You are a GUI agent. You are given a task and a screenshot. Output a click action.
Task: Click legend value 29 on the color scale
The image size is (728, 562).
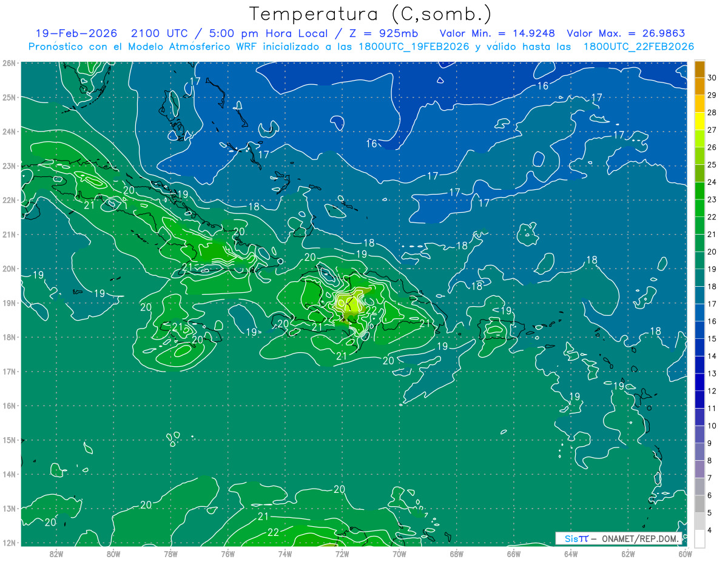(x=712, y=95)
